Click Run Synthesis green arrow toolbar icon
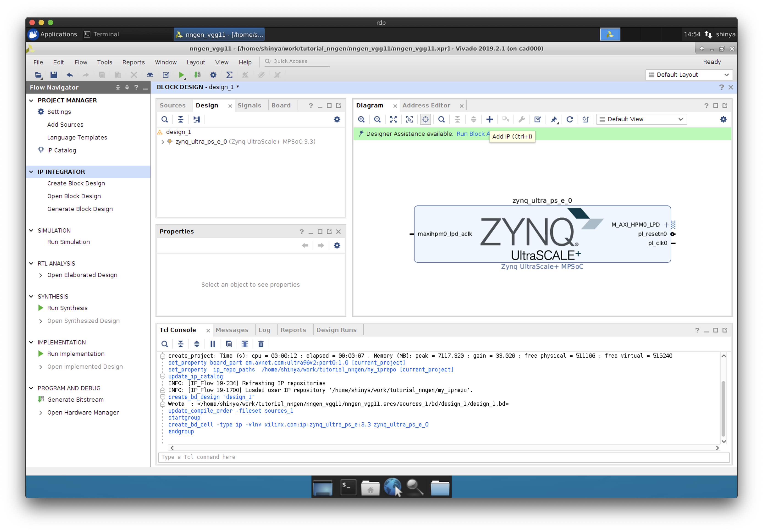 click(181, 75)
